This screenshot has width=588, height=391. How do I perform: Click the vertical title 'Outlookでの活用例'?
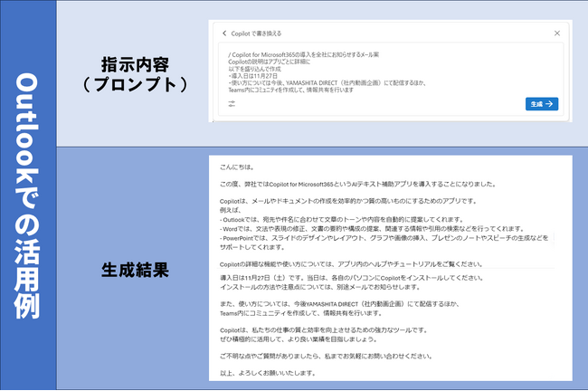[27, 195]
